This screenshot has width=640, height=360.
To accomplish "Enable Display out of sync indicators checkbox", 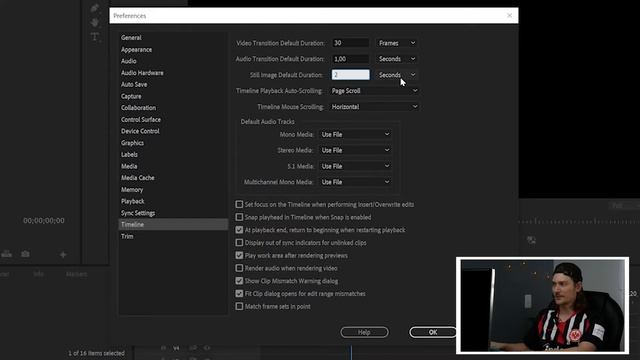I will [x=239, y=242].
